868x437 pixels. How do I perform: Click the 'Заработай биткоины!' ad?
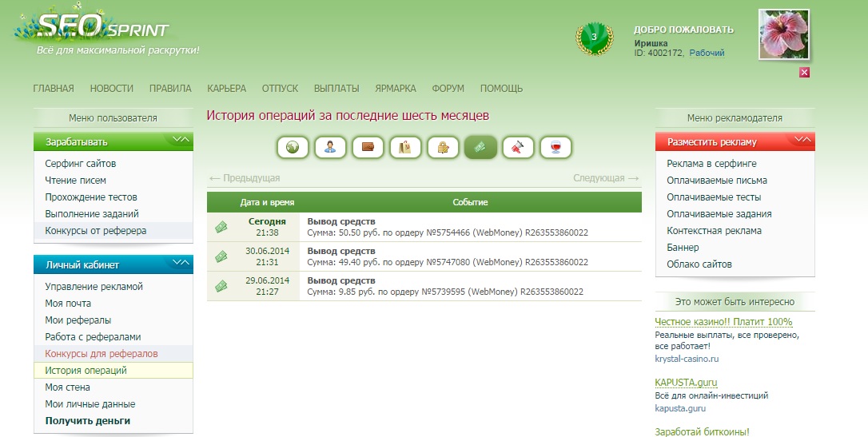tap(702, 432)
